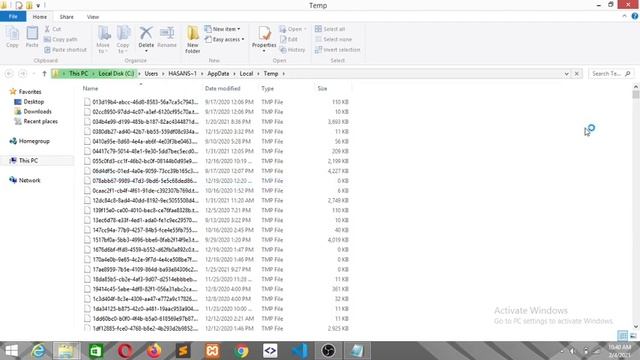Sort by Size column header

322,89
